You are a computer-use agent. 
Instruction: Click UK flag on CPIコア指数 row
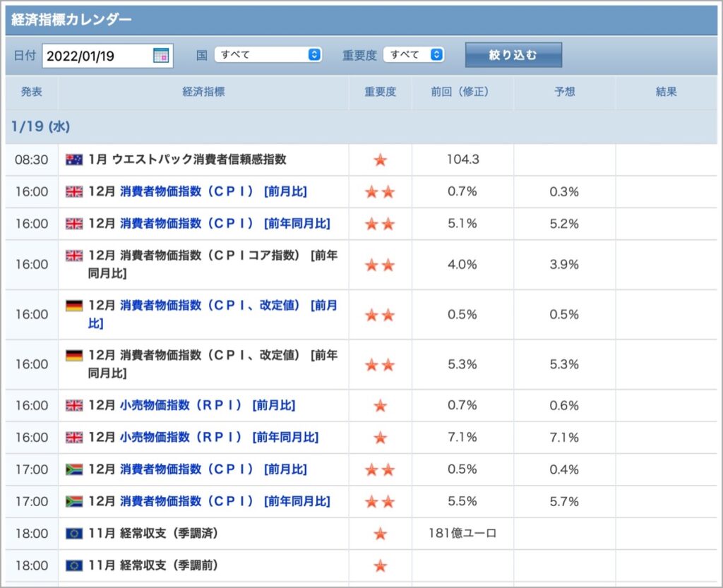pos(73,256)
